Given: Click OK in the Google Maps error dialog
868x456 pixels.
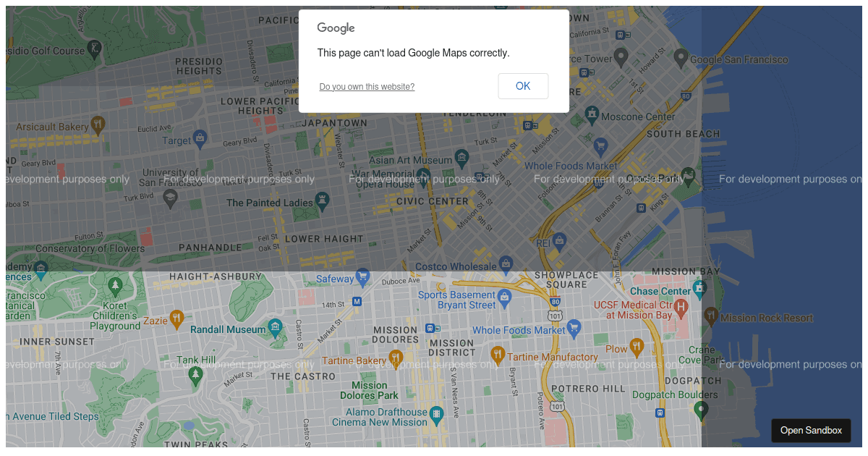Looking at the screenshot, I should tap(523, 86).
